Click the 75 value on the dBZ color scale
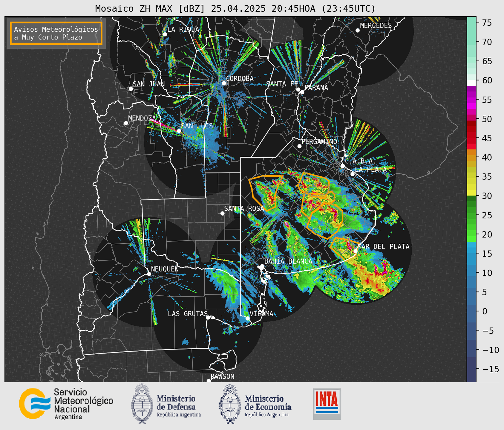The height and width of the screenshot is (430, 504). tap(487, 23)
